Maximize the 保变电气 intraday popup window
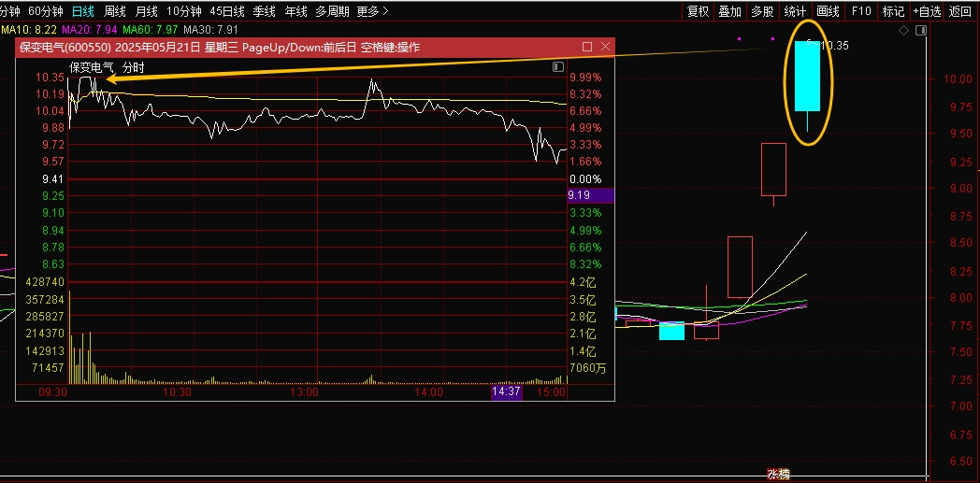Screen dimensions: 980x483 587,47
